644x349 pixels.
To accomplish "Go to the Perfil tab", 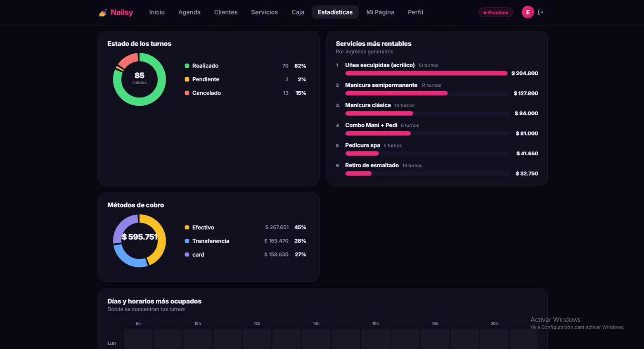I will point(415,12).
